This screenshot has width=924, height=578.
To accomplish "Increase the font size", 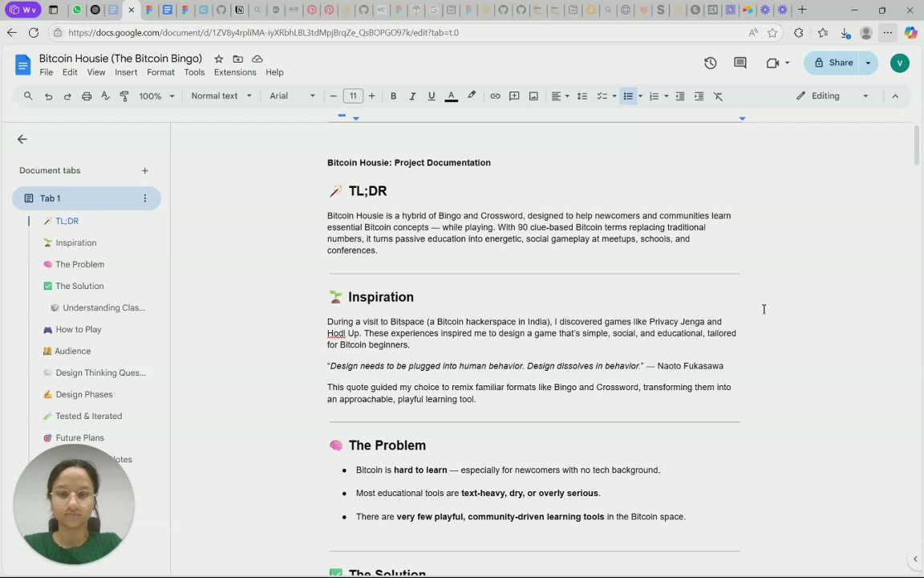I will (x=372, y=96).
